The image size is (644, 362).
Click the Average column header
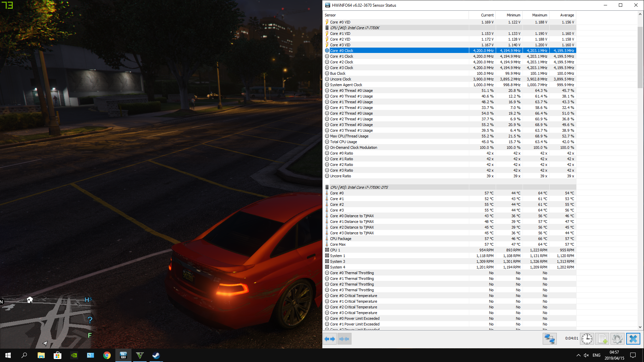562,15
